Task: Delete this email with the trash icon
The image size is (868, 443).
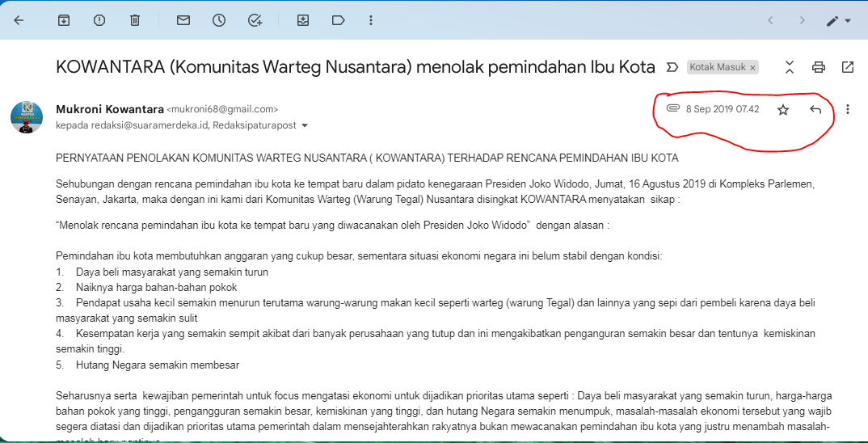Action: coord(134,20)
